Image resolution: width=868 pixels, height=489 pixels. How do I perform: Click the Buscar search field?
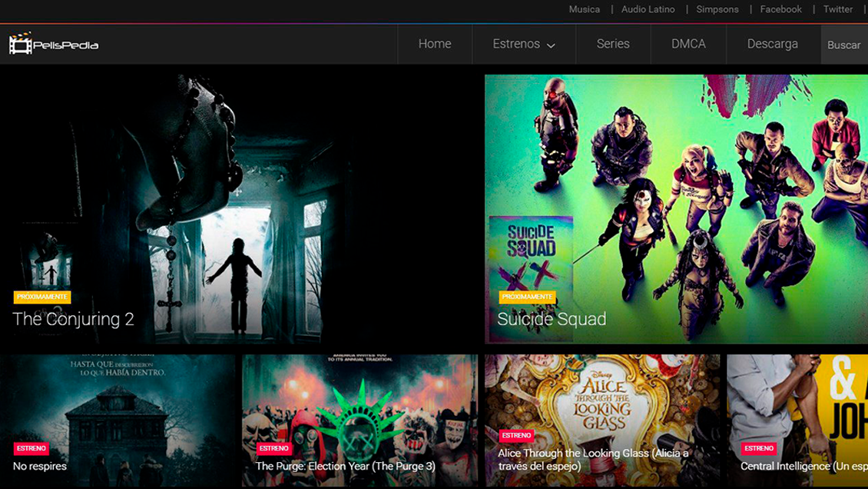pos(844,45)
